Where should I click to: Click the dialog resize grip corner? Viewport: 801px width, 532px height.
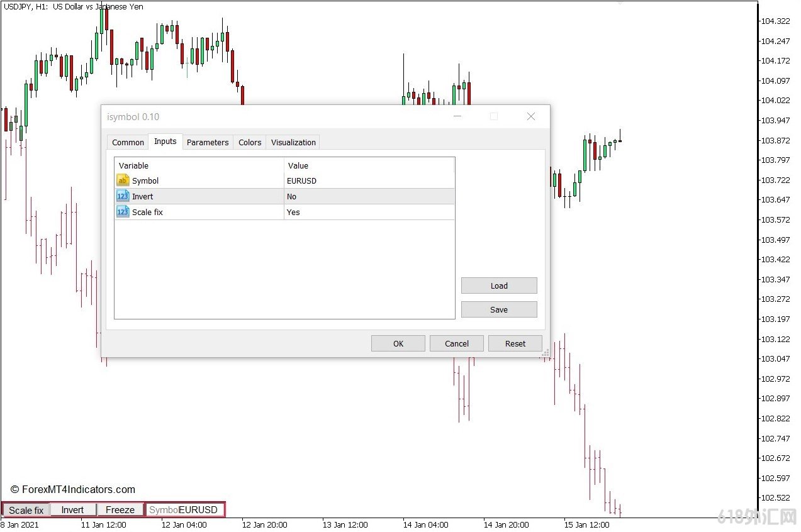pos(545,353)
